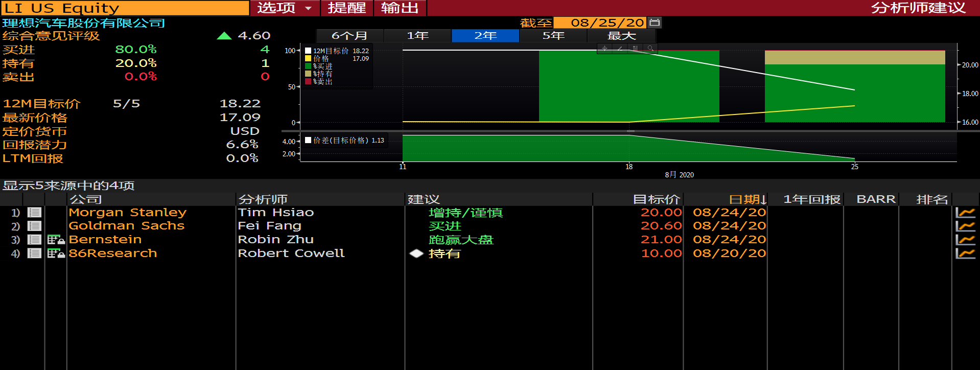Open the Goldman Sachs research report icon

(x=34, y=226)
